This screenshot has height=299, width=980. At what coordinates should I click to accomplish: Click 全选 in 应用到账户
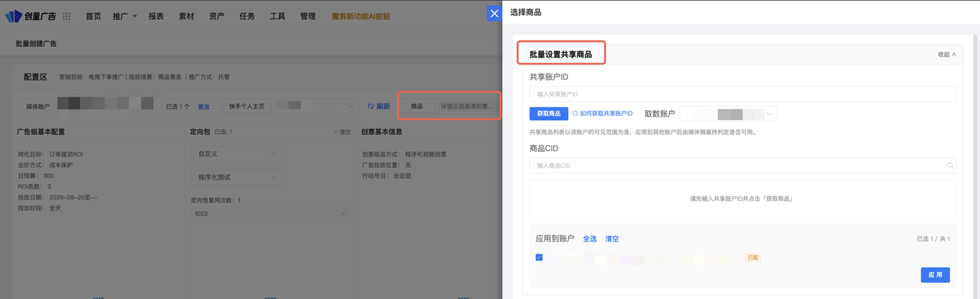click(590, 239)
